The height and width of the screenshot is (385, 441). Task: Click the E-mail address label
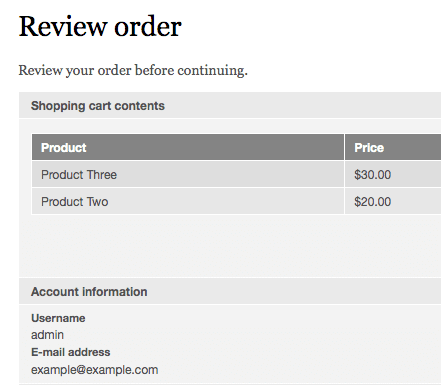pos(71,352)
